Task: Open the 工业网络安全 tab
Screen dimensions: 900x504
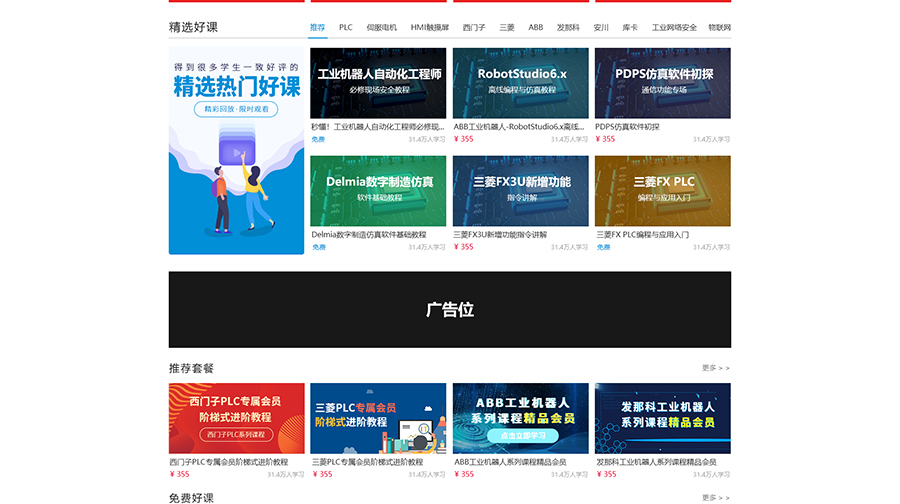Action: point(674,28)
